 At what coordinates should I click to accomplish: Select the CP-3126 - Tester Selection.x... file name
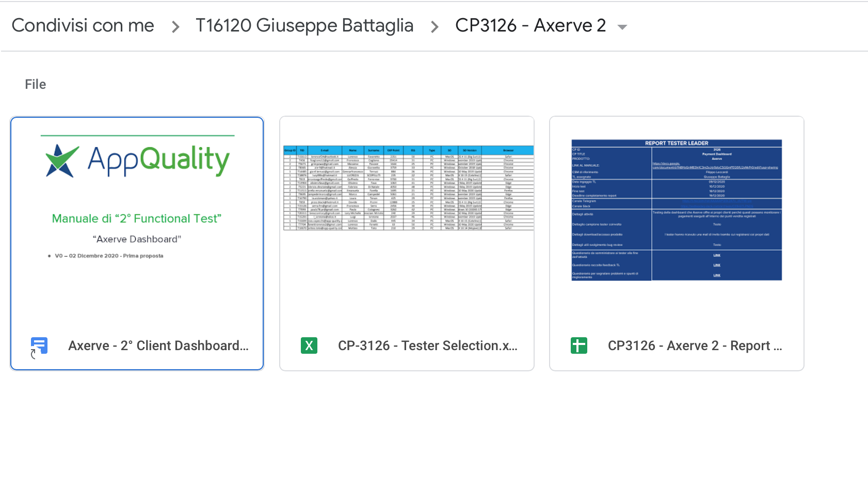[x=428, y=345]
